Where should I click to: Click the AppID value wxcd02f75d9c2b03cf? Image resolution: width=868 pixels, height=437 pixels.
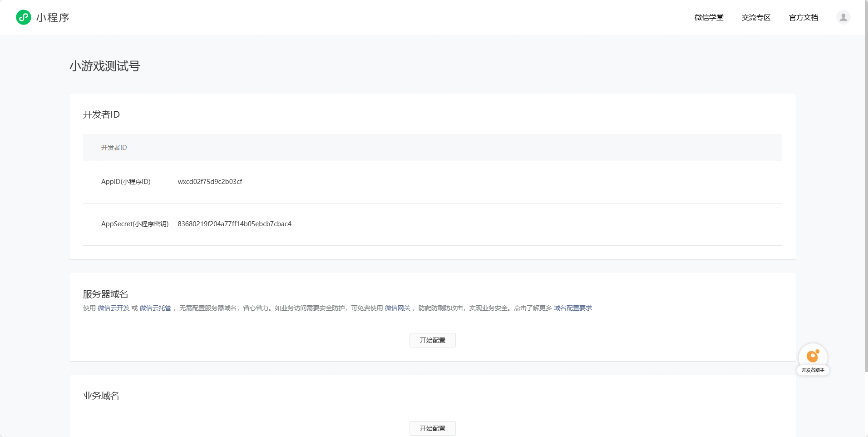click(210, 182)
